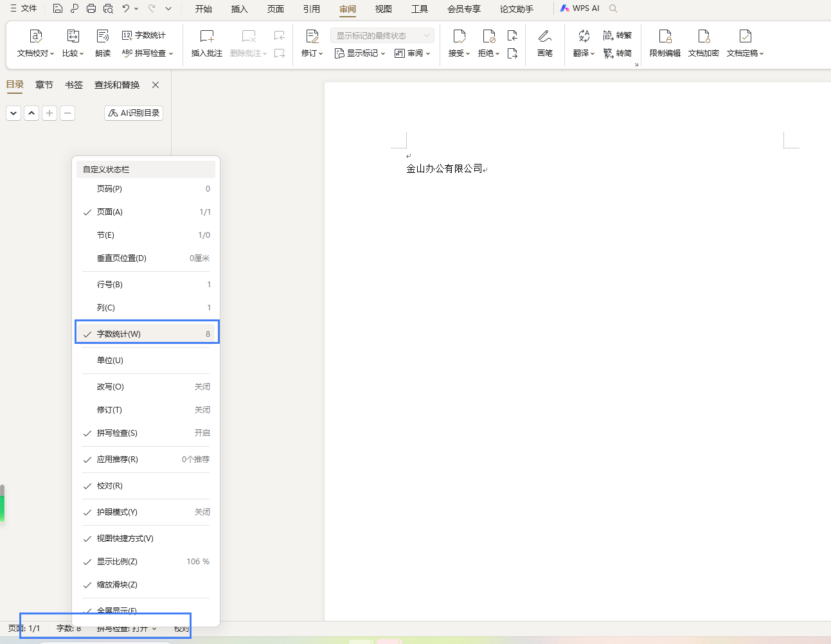Click the AI识别目录 button
The height and width of the screenshot is (644, 831).
134,113
